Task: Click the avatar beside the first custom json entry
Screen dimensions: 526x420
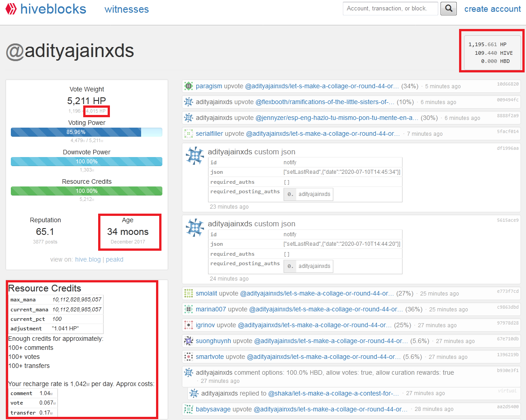Action: (194, 155)
